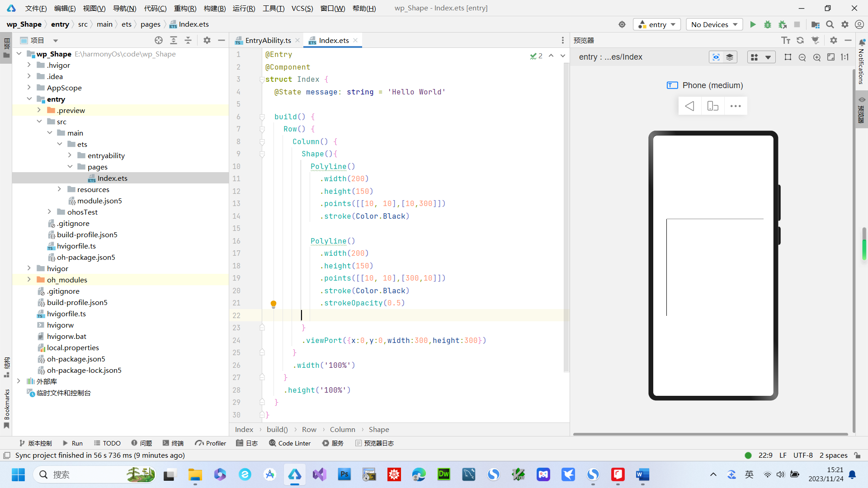Close the Index.ets tab
Image resolution: width=868 pixels, height=488 pixels.
click(355, 40)
